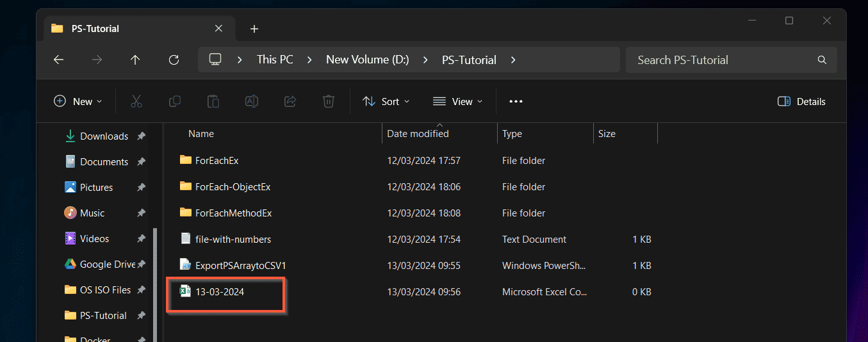Image resolution: width=868 pixels, height=342 pixels.
Task: Click This PC in the address bar
Action: coord(275,60)
